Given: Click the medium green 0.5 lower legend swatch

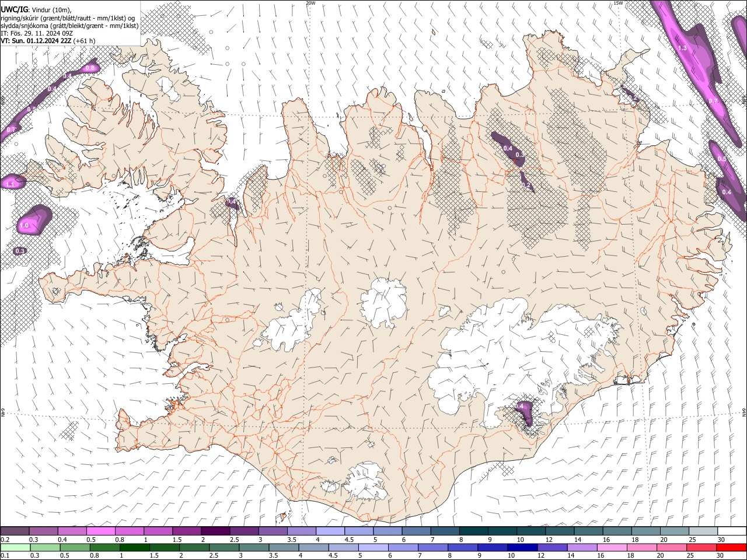Looking at the screenshot, I should pyautogui.click(x=75, y=547).
